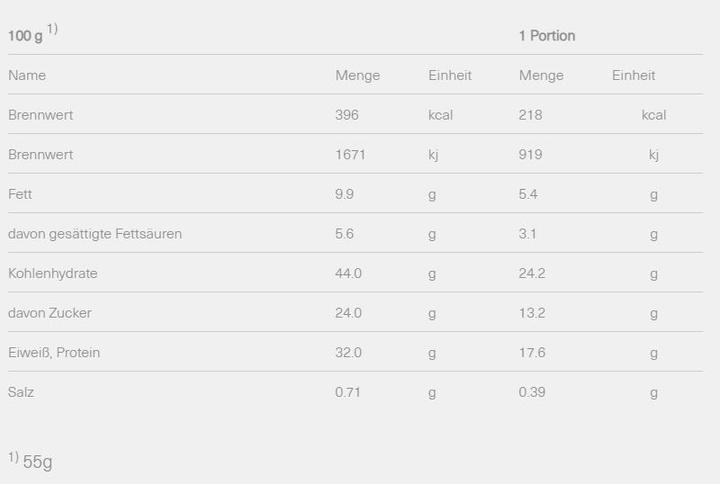Screen dimensions: 720x484
Task: Click the Kohlenhydrate row label
Action: point(53,273)
